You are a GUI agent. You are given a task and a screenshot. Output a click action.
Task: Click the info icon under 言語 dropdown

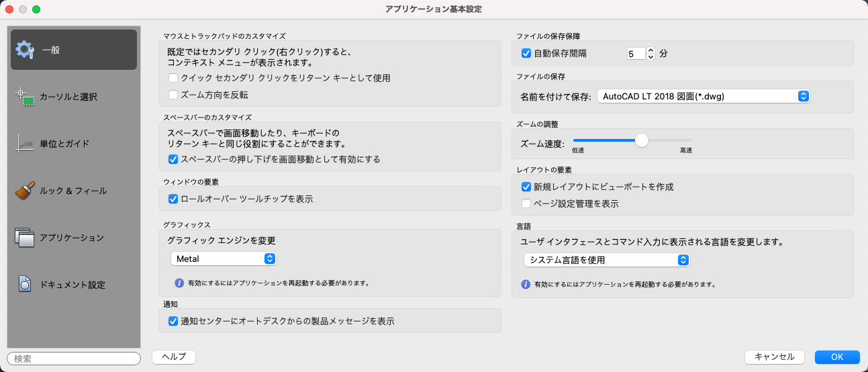(x=526, y=284)
